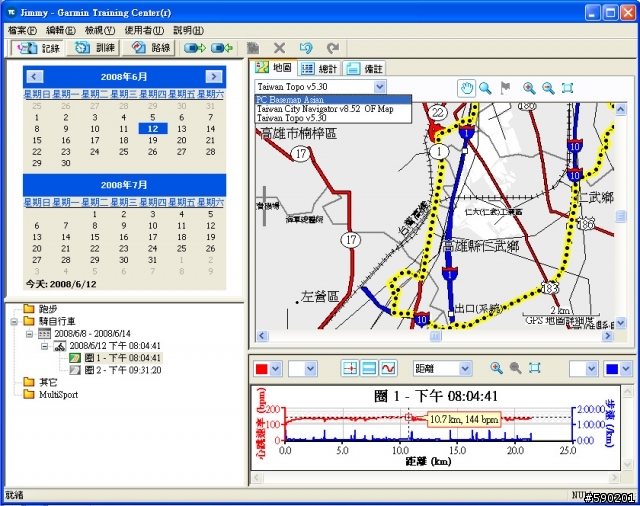Image resolution: width=640 pixels, height=506 pixels.
Task: Switch to the 總計 (Totals) tab
Action: pyautogui.click(x=320, y=69)
